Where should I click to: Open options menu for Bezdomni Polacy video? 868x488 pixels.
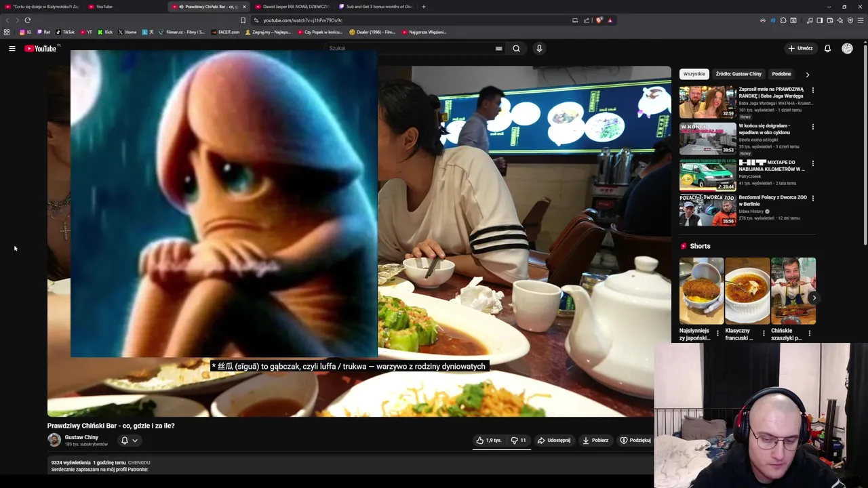tap(812, 198)
